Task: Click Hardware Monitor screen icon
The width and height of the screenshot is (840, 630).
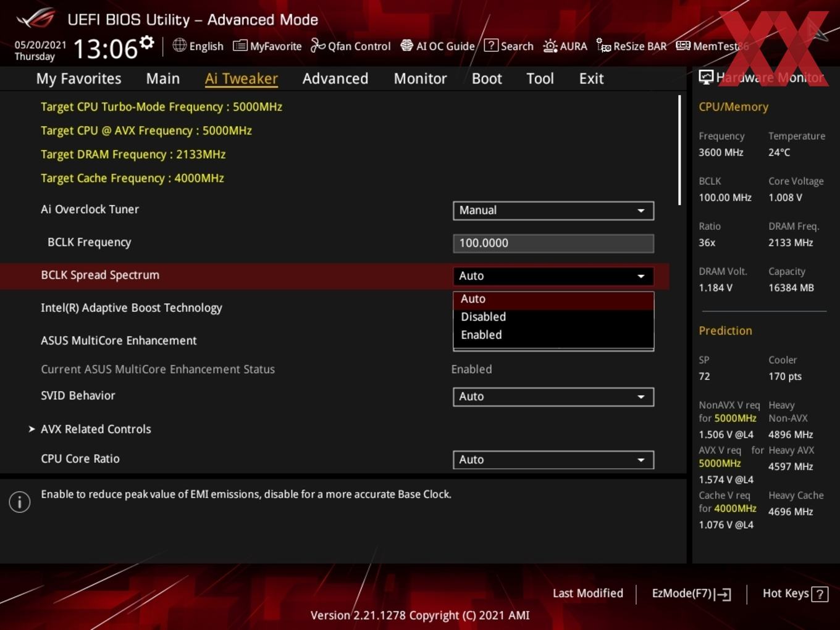Action: click(x=706, y=77)
